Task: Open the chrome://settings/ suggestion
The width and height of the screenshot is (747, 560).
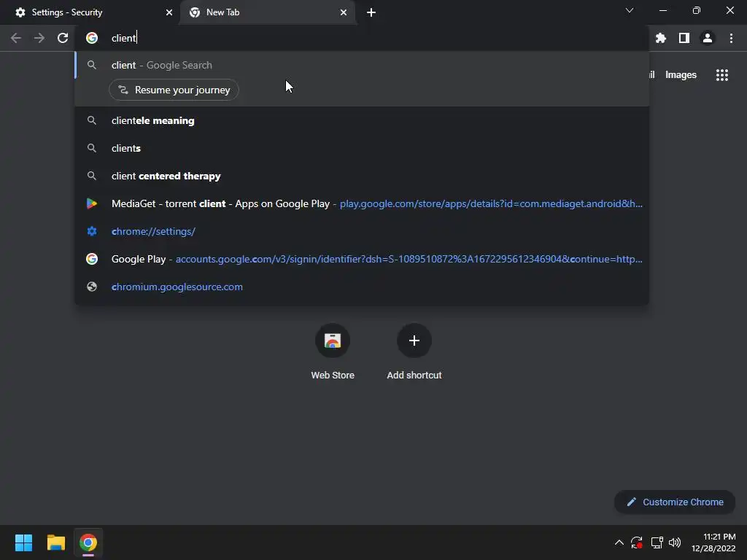Action: coord(362,231)
